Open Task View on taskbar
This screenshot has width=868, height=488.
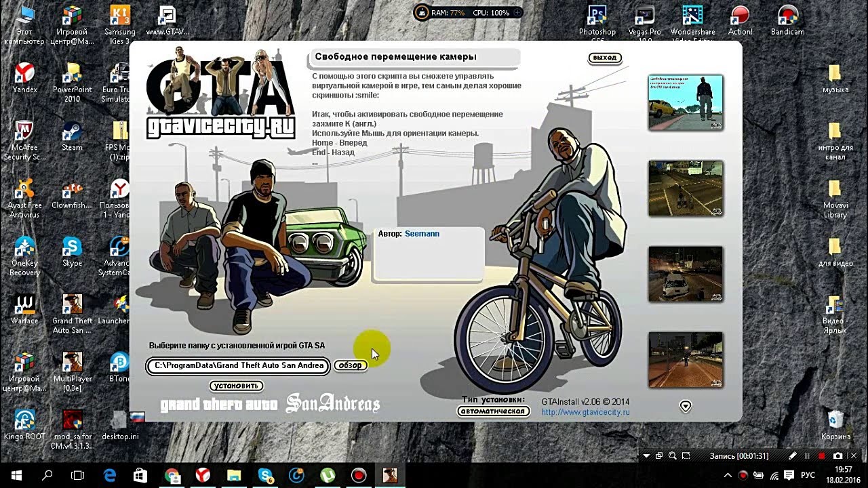[x=78, y=476]
